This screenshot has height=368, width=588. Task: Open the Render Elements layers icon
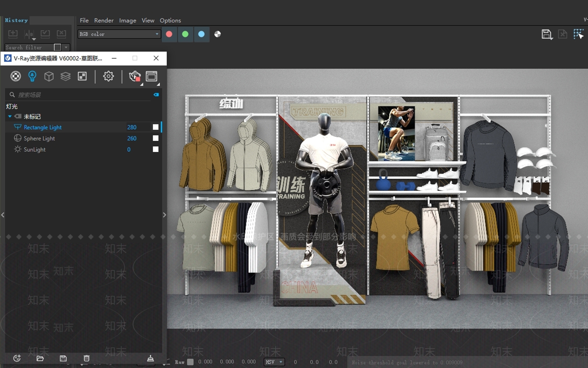tap(65, 76)
